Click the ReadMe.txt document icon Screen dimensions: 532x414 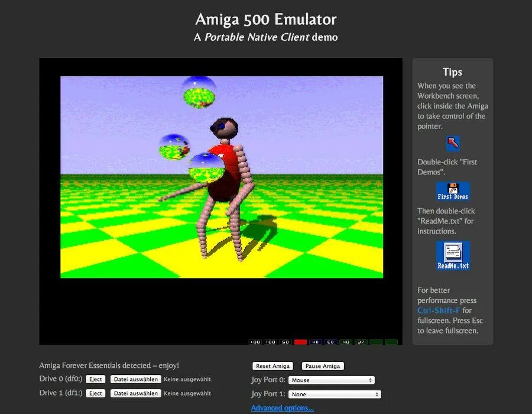pos(453,255)
